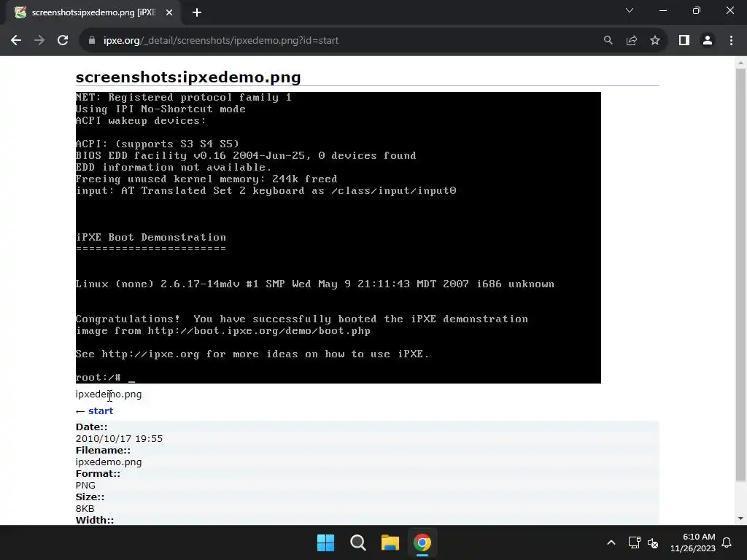This screenshot has height=560, width=747.
Task: Click the tab's page favicon
Action: [x=20, y=13]
